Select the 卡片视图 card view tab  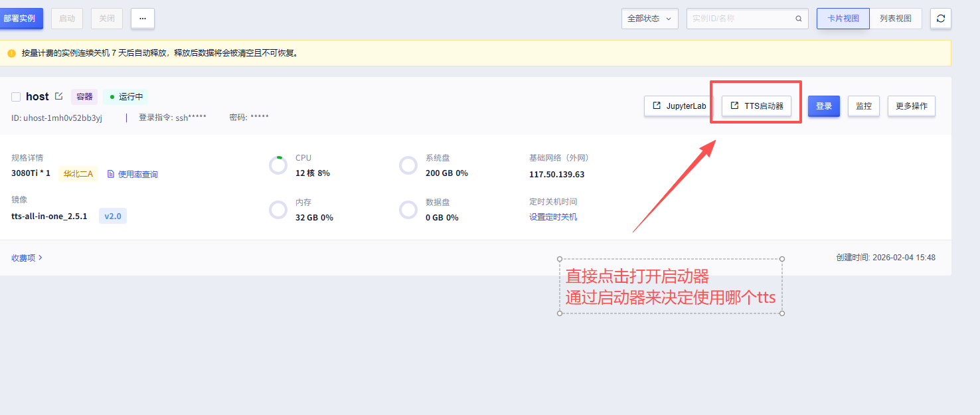click(x=843, y=18)
